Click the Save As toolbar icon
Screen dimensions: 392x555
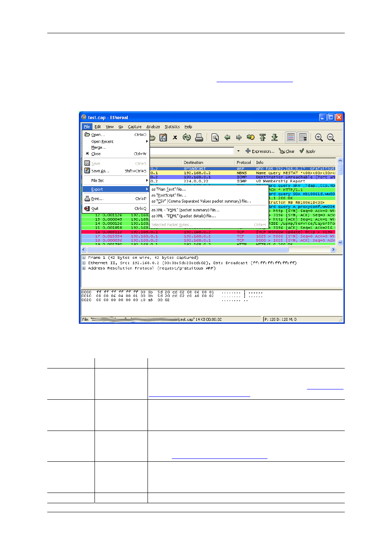[163, 138]
